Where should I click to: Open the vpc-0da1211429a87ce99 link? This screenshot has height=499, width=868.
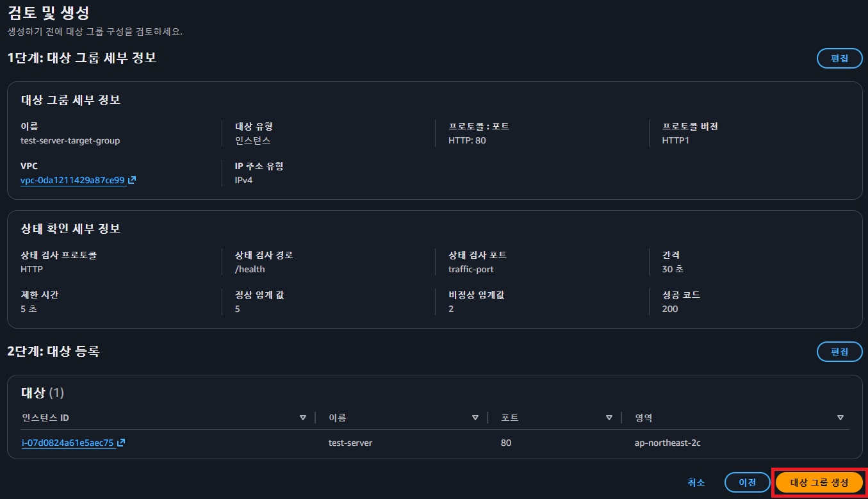click(x=72, y=180)
